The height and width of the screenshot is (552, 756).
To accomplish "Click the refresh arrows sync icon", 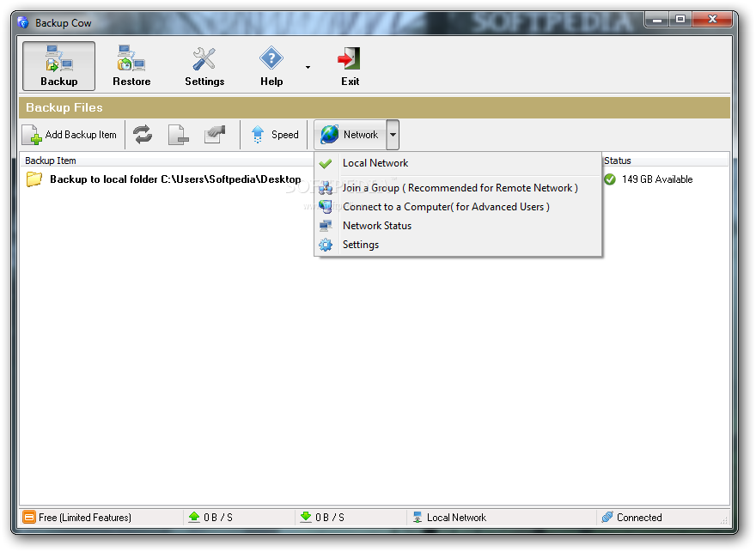I will coord(143,135).
